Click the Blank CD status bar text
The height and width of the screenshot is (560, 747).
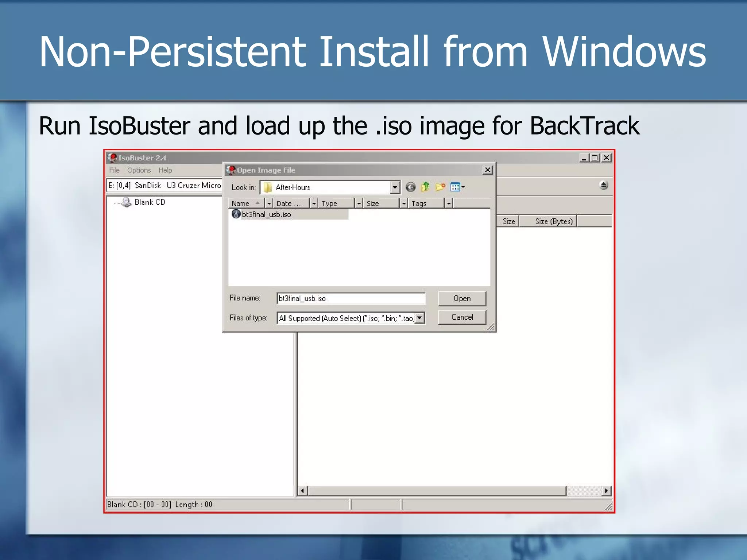(160, 505)
